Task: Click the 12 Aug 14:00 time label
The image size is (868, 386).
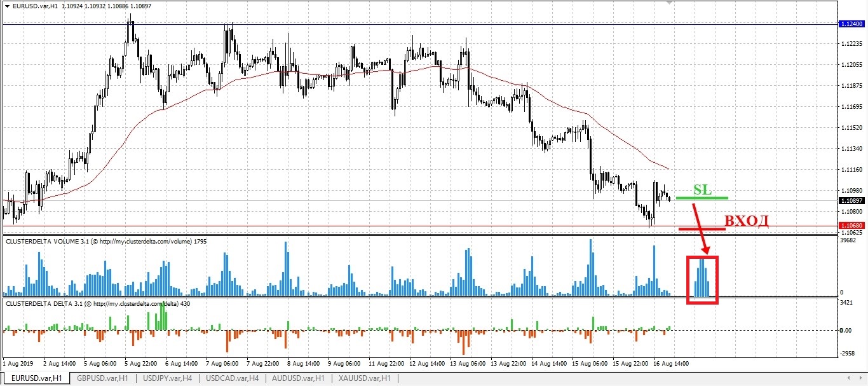Action: pyautogui.click(x=426, y=364)
